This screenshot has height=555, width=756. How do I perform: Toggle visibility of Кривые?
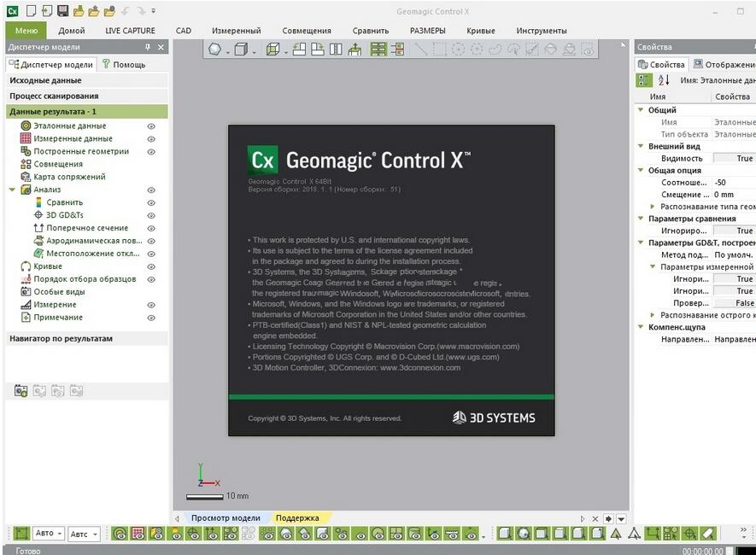tap(151, 266)
